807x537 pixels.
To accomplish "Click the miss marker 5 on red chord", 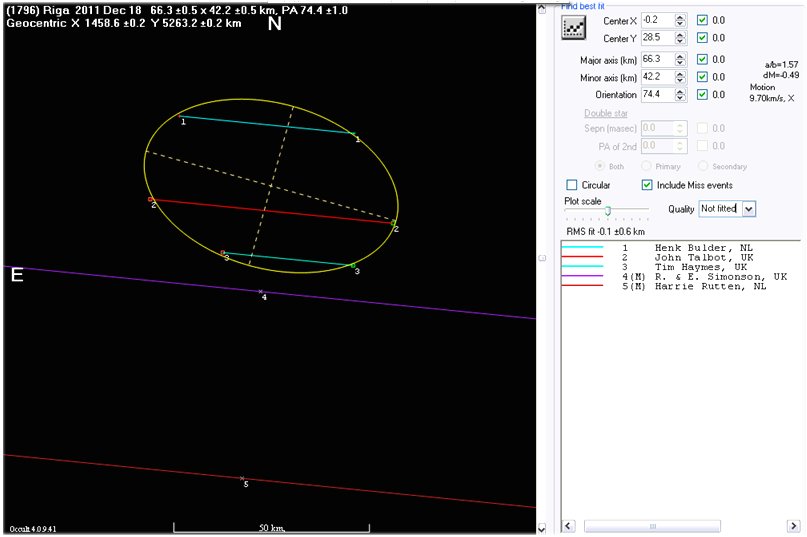I will tap(243, 479).
